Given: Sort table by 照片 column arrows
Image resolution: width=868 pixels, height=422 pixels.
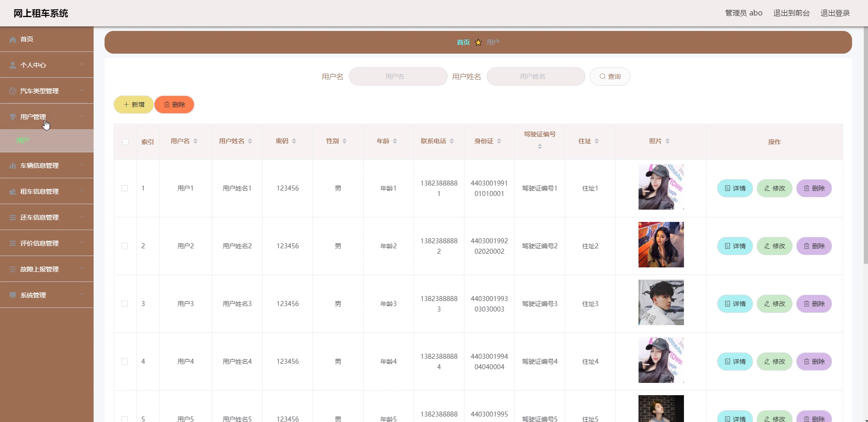Looking at the screenshot, I should (668, 141).
